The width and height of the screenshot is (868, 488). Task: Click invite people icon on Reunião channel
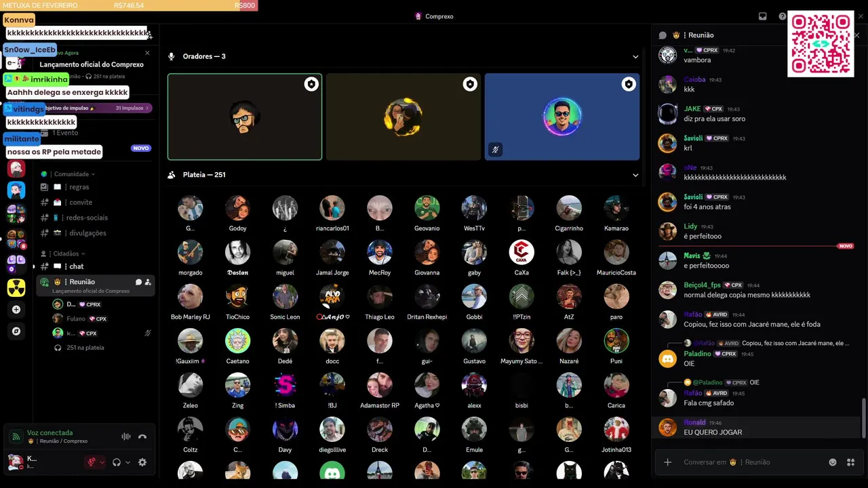pyautogui.click(x=148, y=282)
